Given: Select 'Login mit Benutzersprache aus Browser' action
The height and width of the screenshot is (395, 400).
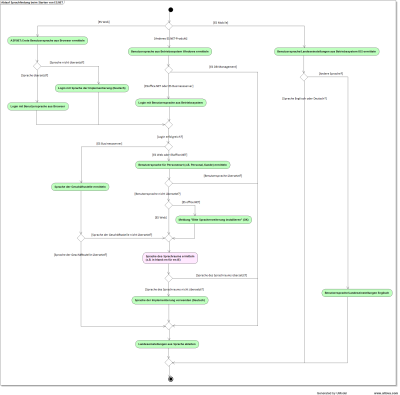Looking at the screenshot, I should point(38,107).
